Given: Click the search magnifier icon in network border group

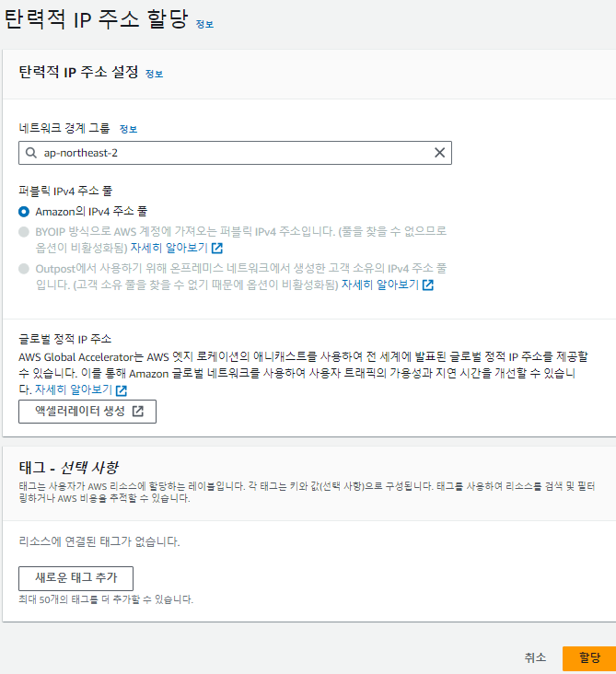Looking at the screenshot, I should [x=31, y=153].
